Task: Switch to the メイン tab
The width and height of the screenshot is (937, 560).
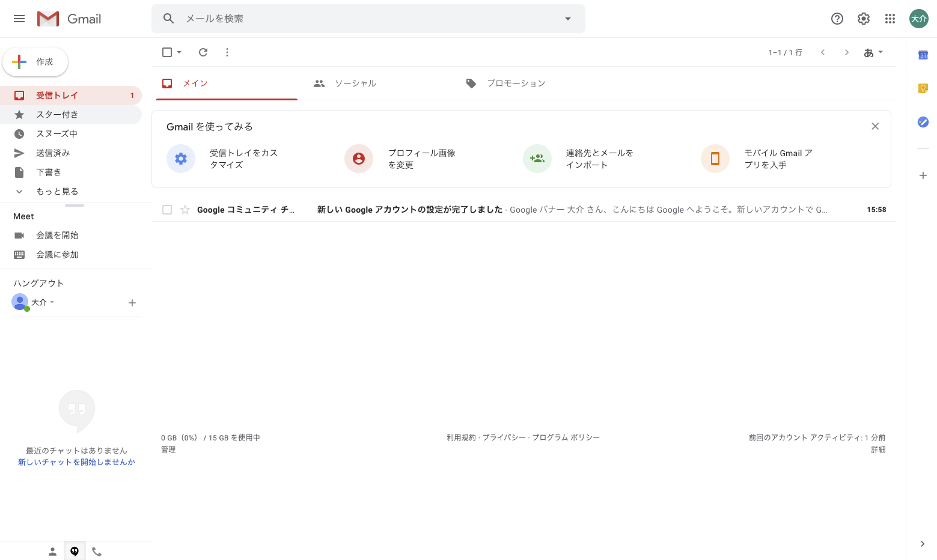Action: [x=227, y=84]
